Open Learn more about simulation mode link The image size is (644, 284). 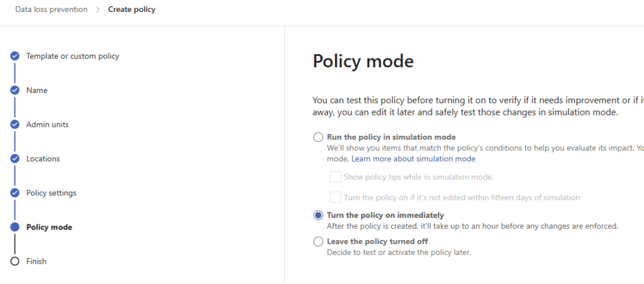click(413, 159)
